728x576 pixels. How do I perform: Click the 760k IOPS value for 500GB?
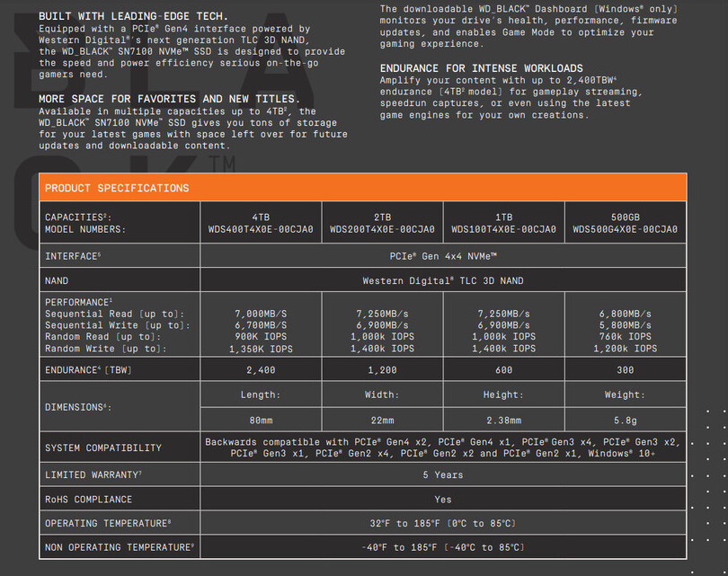click(625, 336)
